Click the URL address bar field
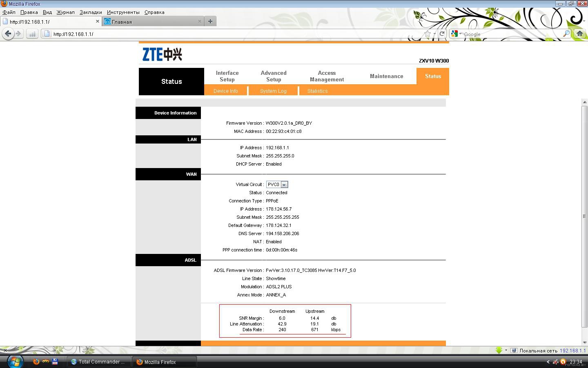Image resolution: width=588 pixels, height=368 pixels. [237, 34]
